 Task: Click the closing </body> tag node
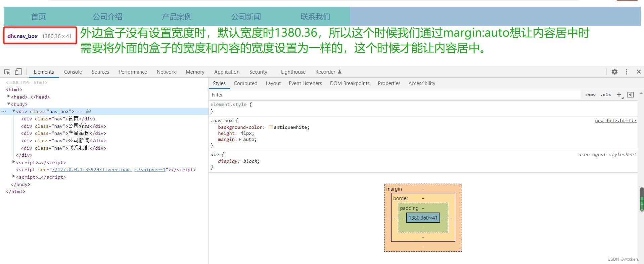click(x=20, y=184)
